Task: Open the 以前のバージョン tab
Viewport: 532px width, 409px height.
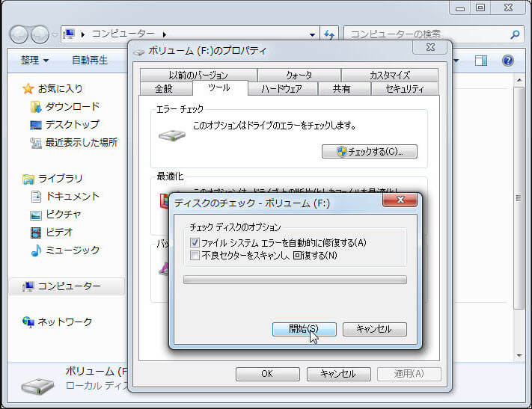Action: 198,75
